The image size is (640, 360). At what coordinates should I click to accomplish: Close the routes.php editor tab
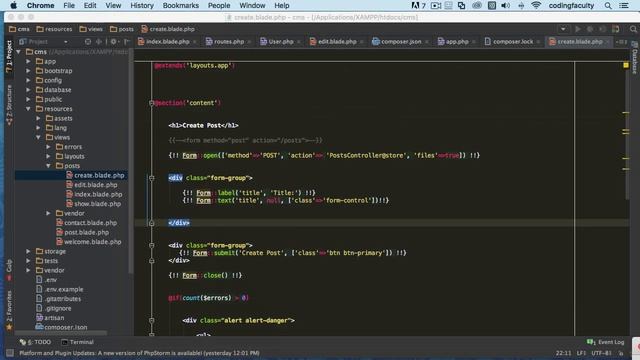click(x=249, y=42)
